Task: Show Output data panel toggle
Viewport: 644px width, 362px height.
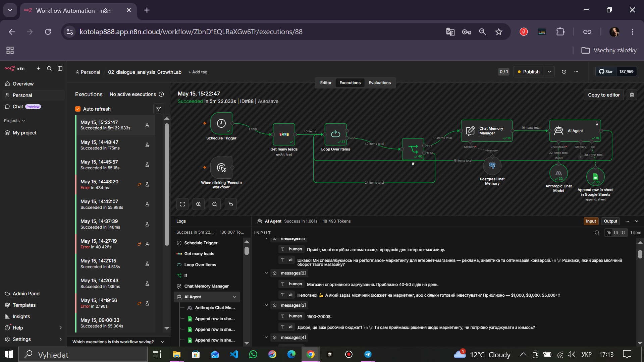Action: pyautogui.click(x=610, y=221)
